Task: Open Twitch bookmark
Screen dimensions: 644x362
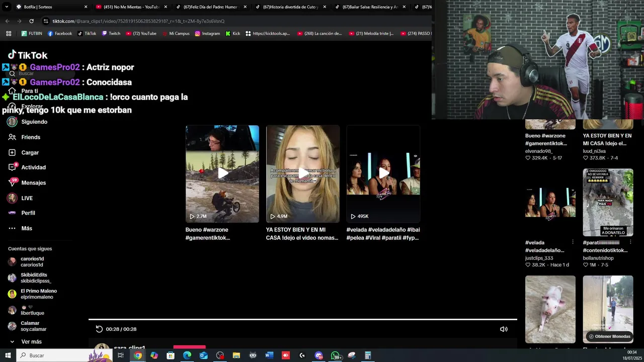Action: click(x=111, y=34)
